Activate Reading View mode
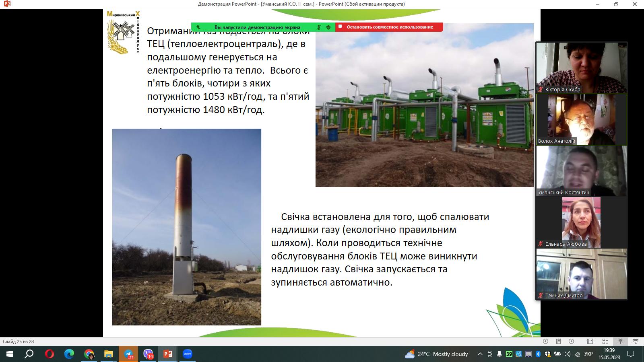The height and width of the screenshot is (362, 644). click(x=620, y=341)
